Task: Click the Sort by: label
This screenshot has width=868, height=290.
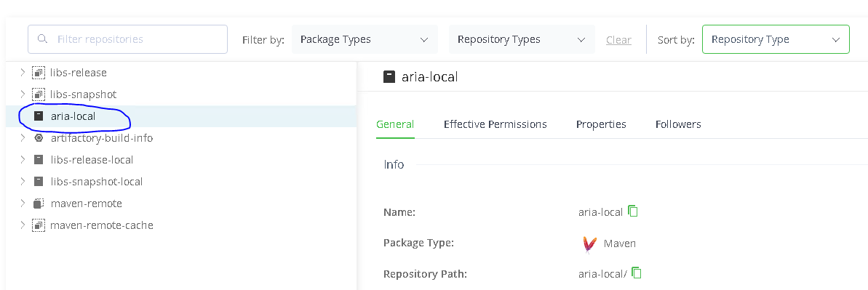Action: pos(676,40)
